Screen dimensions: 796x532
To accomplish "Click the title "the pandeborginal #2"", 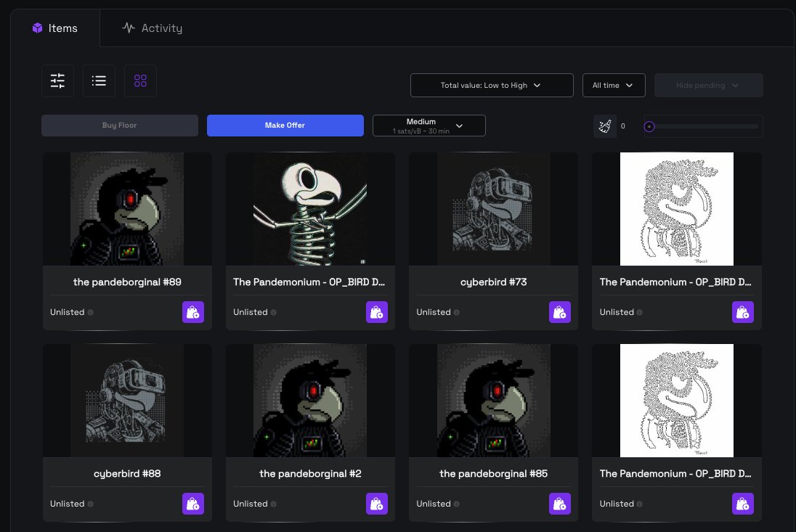I will (310, 474).
